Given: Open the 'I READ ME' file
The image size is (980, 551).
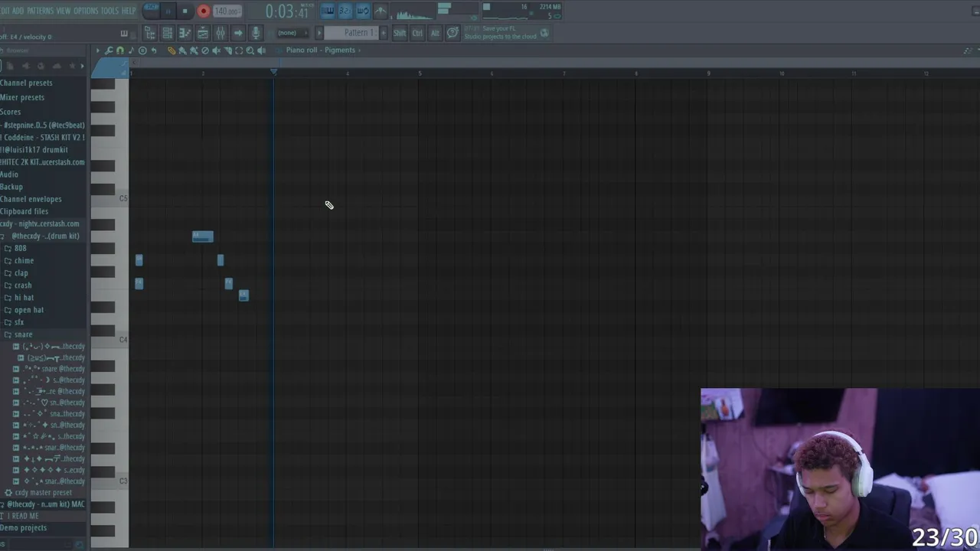Looking at the screenshot, I should (24, 516).
